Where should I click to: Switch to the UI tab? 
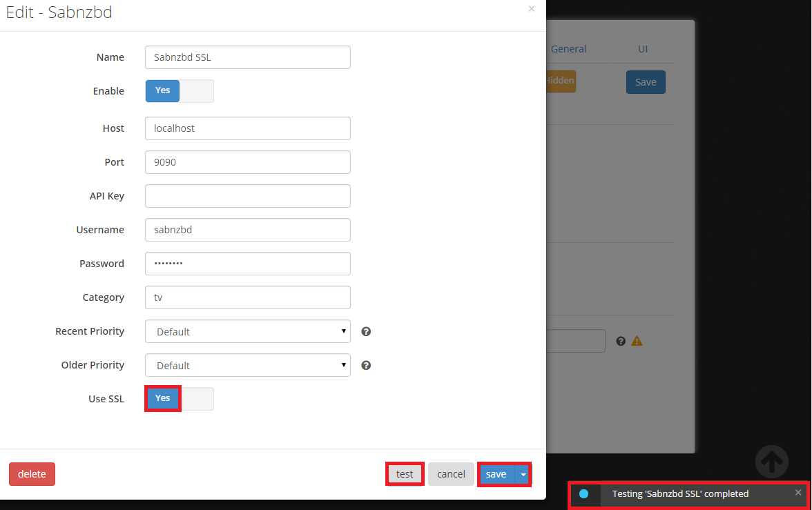pos(643,49)
